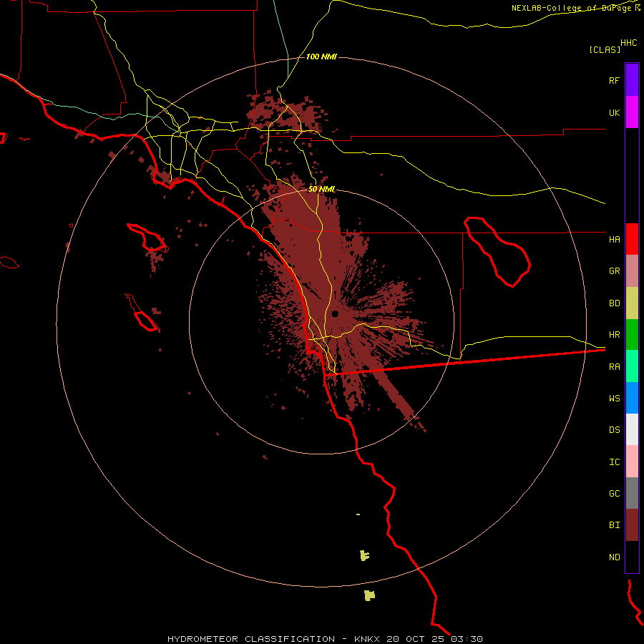
Task: Click the GR legend label
Action: click(x=614, y=271)
